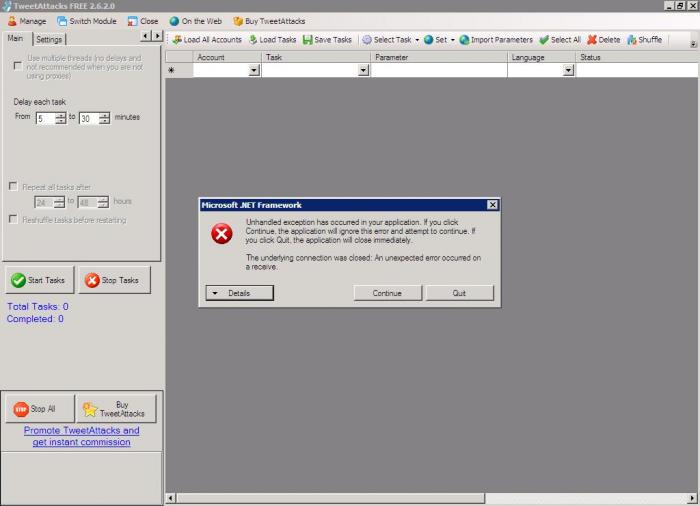Viewport: 700px width, 506px height.
Task: Toggle Repeat all tasks after checkbox
Action: [x=13, y=186]
